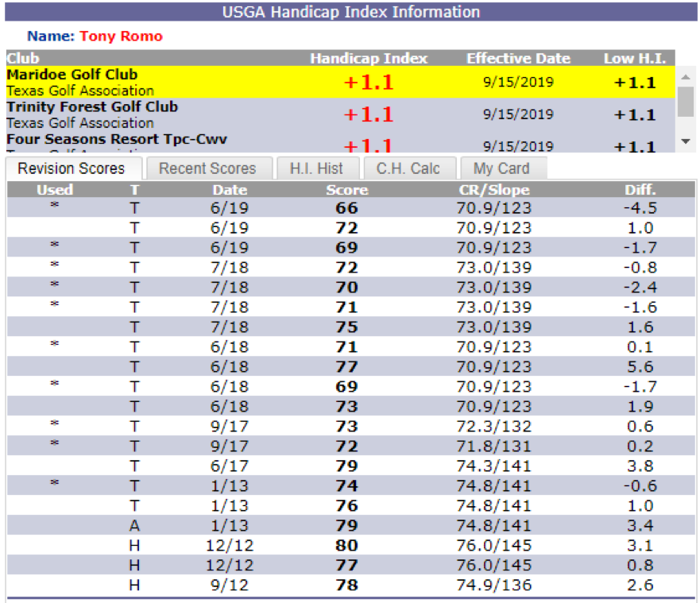Open the My Card tab
This screenshot has width=700, height=603.
(501, 168)
